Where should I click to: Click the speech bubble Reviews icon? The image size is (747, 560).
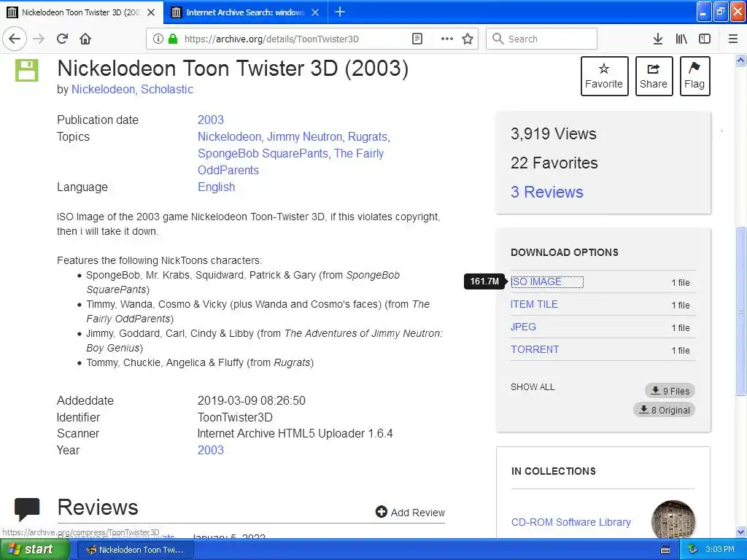click(27, 509)
